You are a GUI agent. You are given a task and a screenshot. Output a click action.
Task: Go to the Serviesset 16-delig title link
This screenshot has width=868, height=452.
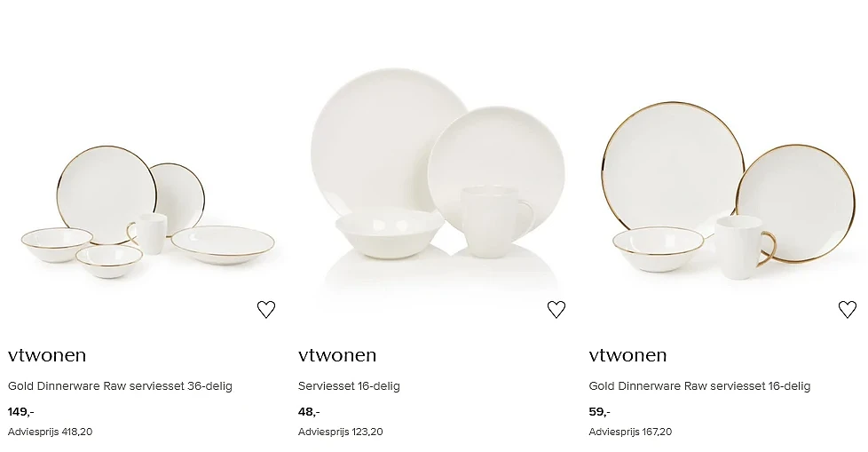click(x=349, y=386)
